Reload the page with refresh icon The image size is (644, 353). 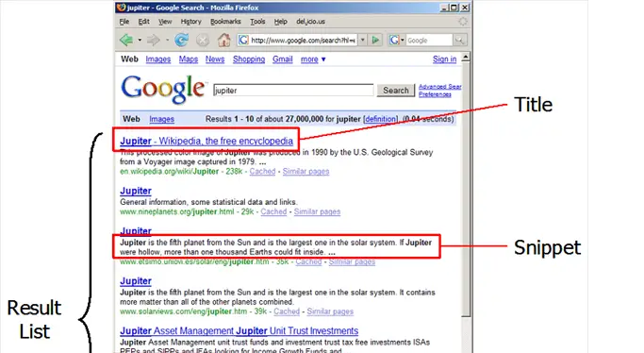click(x=181, y=41)
